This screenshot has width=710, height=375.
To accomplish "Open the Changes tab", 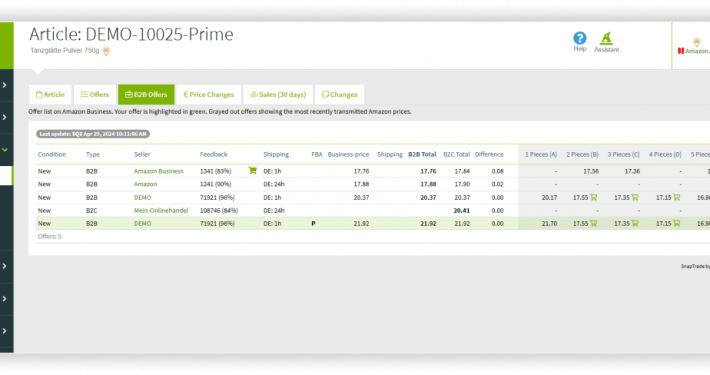I will pos(340,95).
